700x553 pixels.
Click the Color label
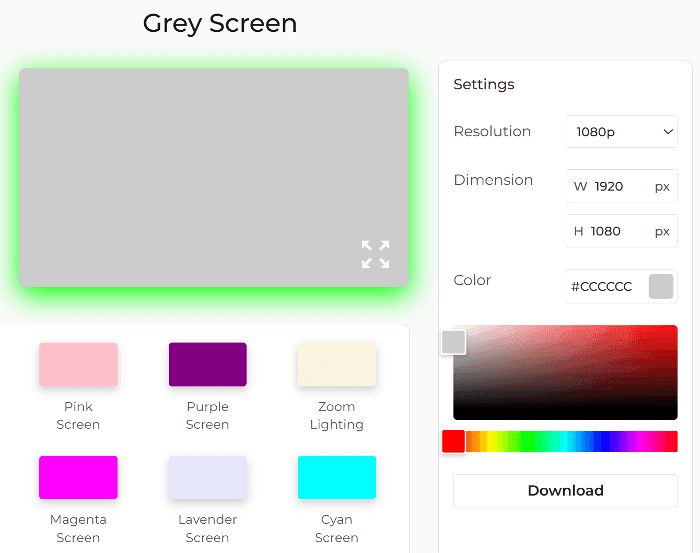point(472,280)
